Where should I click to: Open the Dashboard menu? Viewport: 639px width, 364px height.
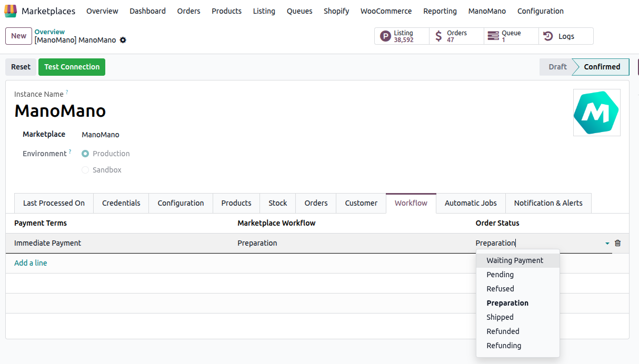pos(147,11)
